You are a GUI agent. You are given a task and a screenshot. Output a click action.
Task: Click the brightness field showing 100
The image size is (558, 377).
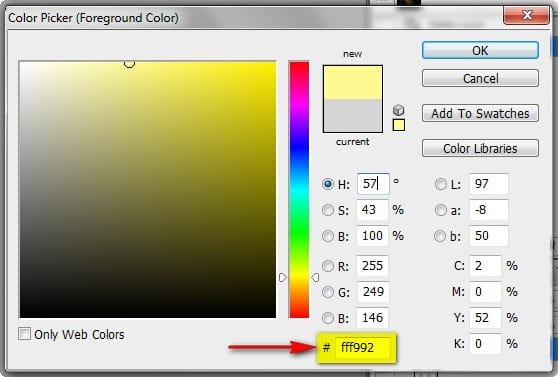372,236
